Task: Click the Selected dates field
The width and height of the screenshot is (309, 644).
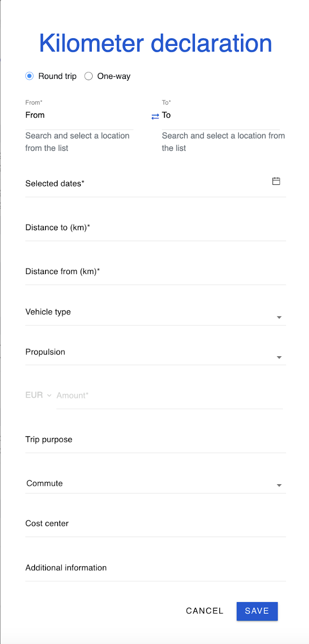Action: pyautogui.click(x=156, y=184)
